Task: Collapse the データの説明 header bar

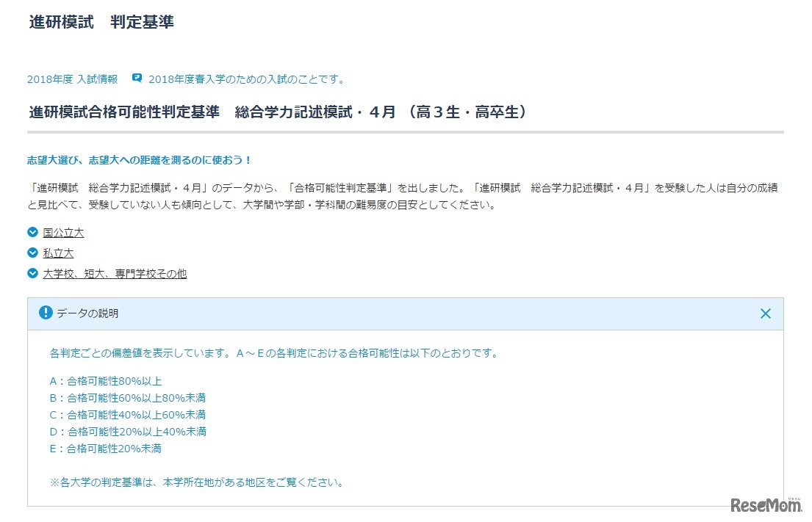Action: pyautogui.click(x=406, y=314)
